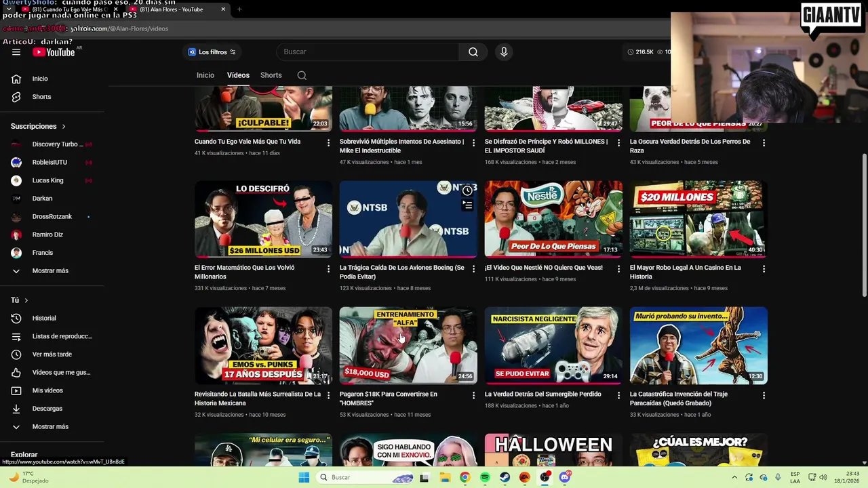Add the Boeing video to watch later via clock icon
868x488 pixels.
click(x=467, y=190)
